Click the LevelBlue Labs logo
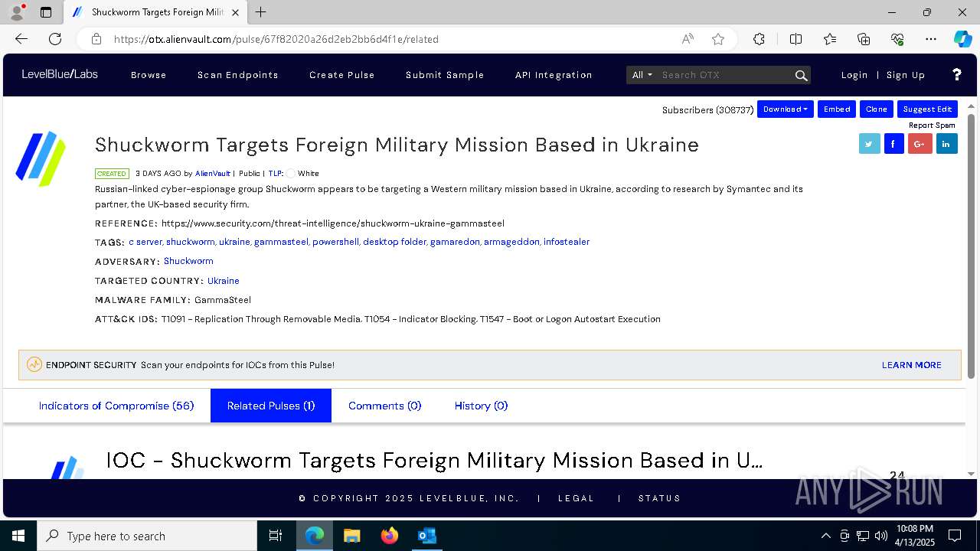Screen dimensions: 980x551 pyautogui.click(x=60, y=74)
